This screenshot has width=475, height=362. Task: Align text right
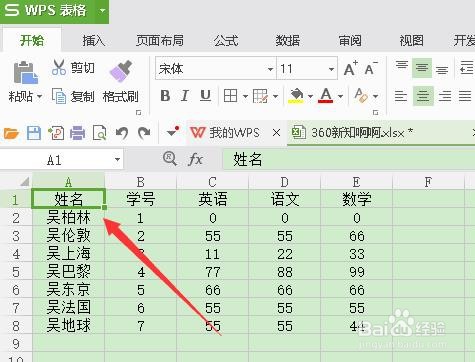coord(445,96)
